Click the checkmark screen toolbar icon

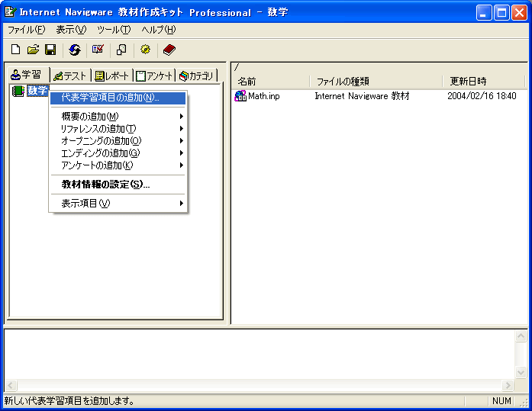point(98,50)
